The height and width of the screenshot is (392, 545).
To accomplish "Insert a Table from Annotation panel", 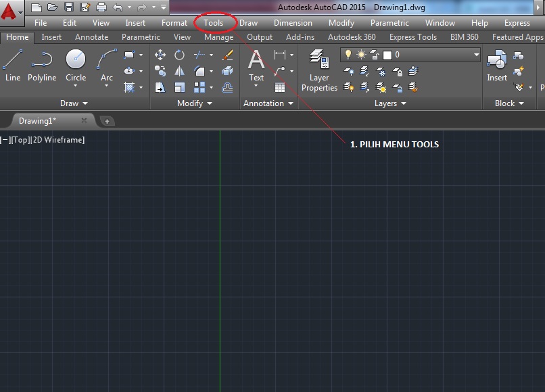I will [x=280, y=87].
